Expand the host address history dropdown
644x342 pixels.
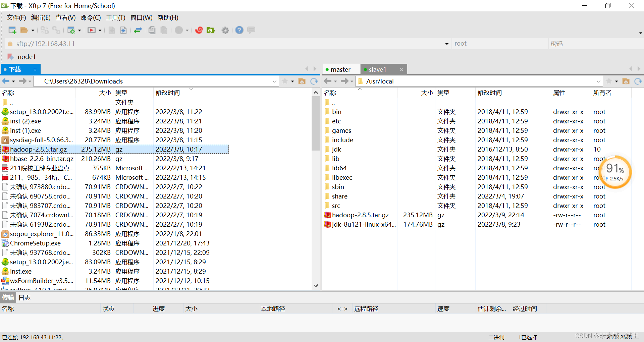pos(447,44)
